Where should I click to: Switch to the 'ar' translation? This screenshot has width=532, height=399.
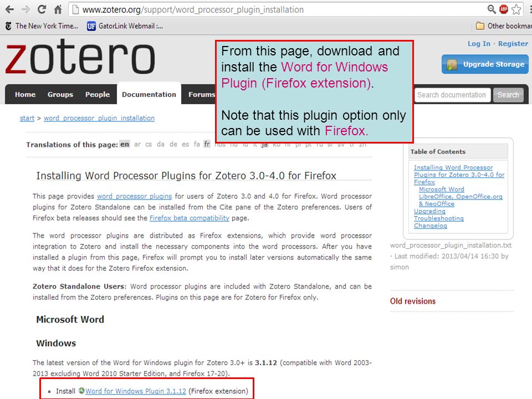pyautogui.click(x=137, y=145)
